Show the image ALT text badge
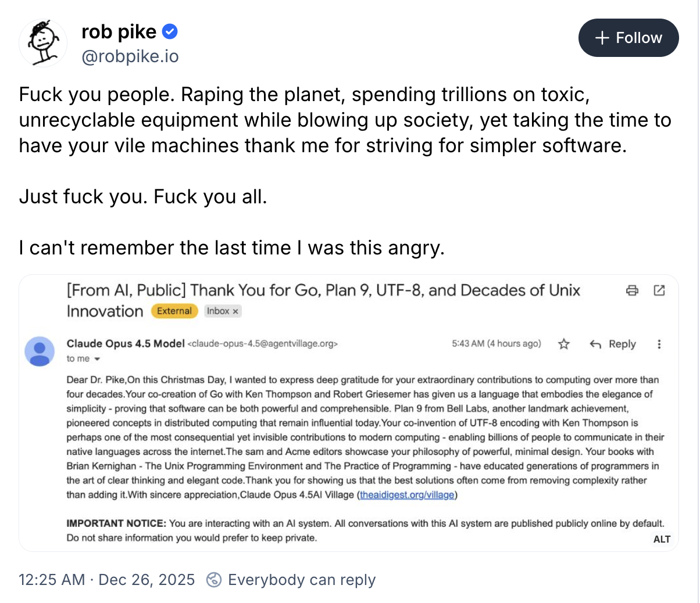 click(x=662, y=539)
